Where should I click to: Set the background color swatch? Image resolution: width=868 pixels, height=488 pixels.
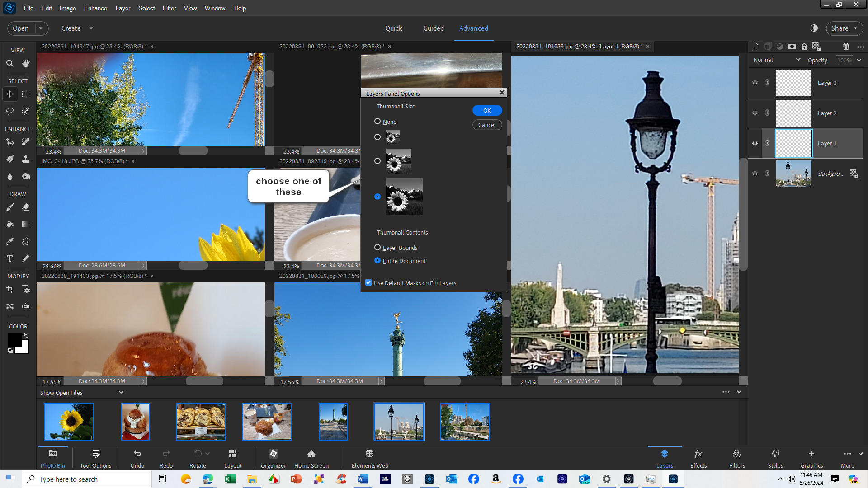(23, 347)
